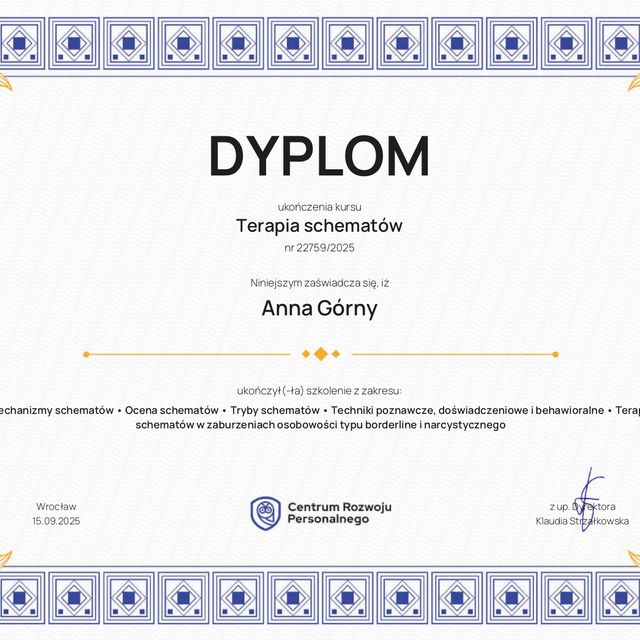The width and height of the screenshot is (640, 640).
Task: Click 'Niniejszym zaświadcza się, iż' text
Action: tap(320, 283)
